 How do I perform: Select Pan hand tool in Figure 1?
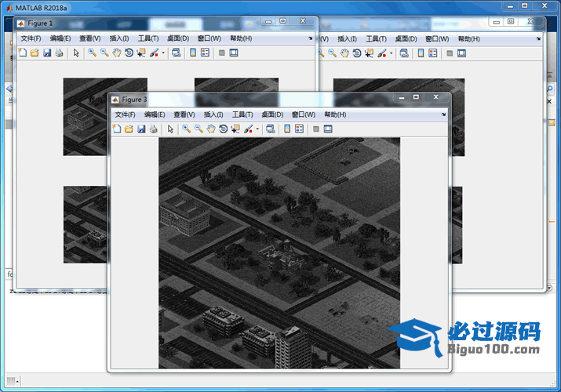[117, 53]
